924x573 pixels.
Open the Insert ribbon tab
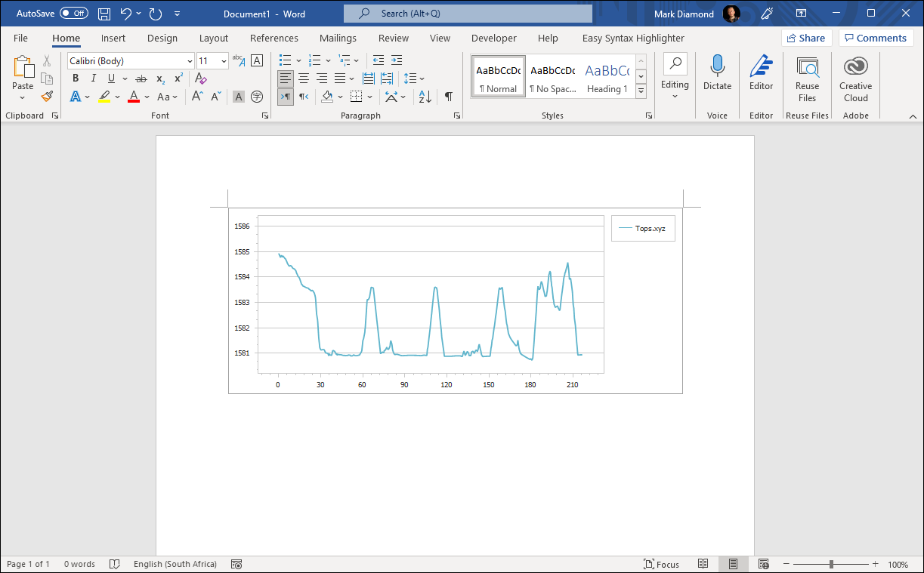click(113, 38)
